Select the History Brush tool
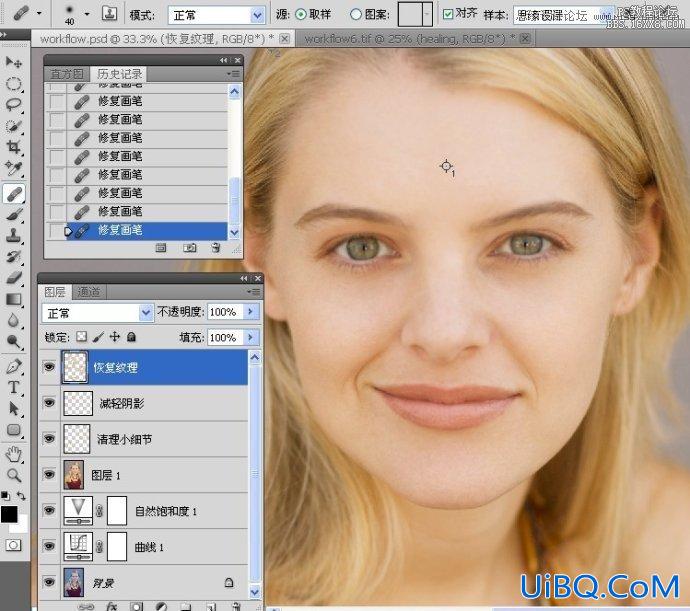Screen dimensions: 690x611 coord(14,257)
